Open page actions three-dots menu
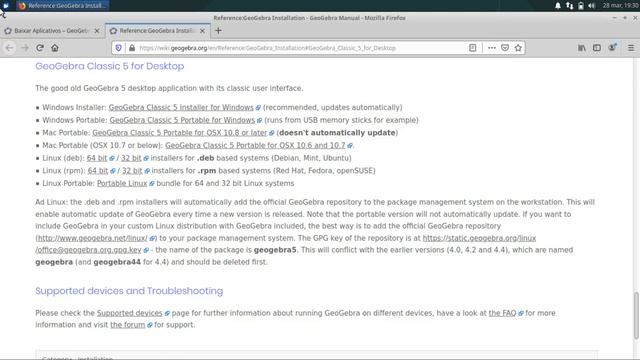Image resolution: width=640 pixels, height=360 pixels. pyautogui.click(x=491, y=48)
